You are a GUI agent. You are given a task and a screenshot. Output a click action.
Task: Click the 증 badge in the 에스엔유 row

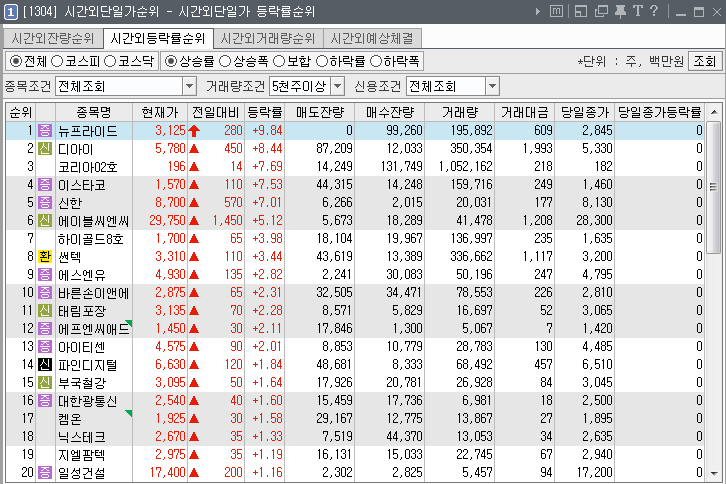tap(45, 275)
